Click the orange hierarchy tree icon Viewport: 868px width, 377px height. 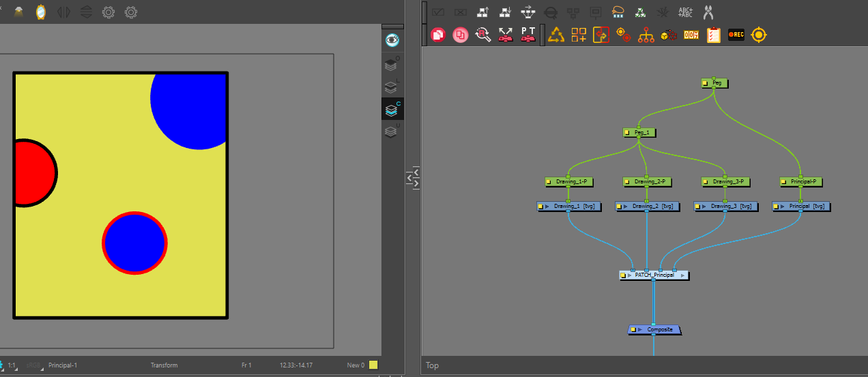coord(646,35)
